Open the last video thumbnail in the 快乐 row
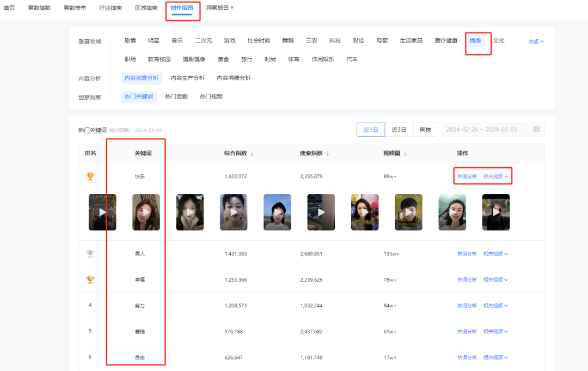The width and height of the screenshot is (588, 371). [495, 212]
